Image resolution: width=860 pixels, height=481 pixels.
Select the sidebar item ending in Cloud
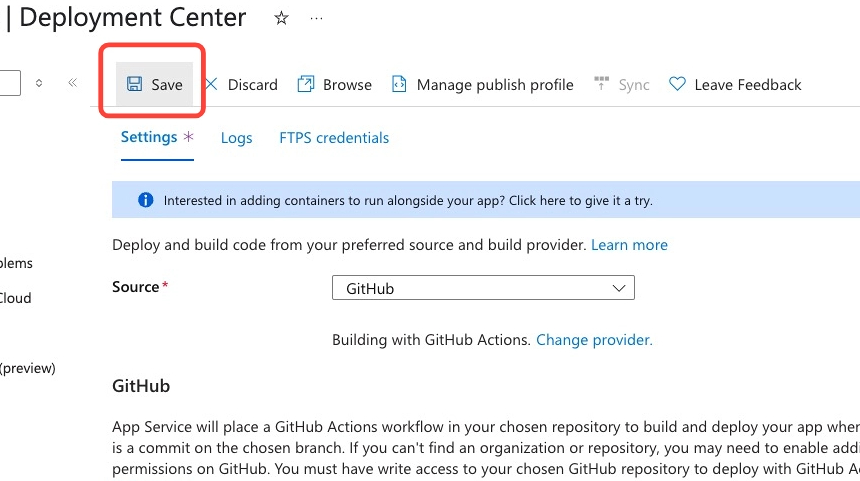point(15,298)
